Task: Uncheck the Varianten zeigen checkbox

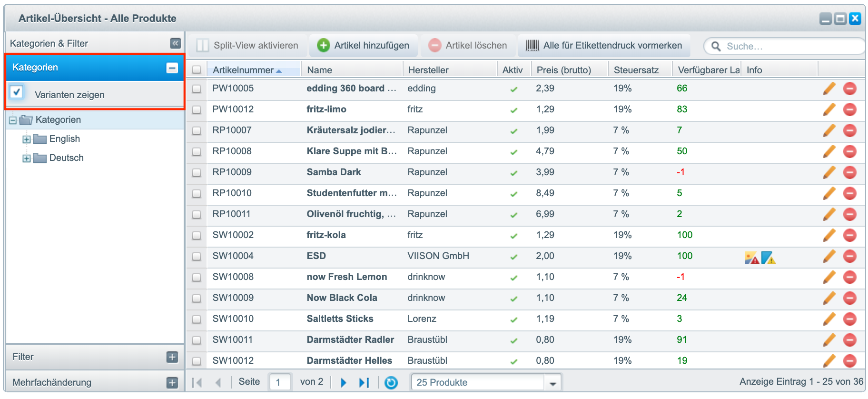Action: click(17, 92)
